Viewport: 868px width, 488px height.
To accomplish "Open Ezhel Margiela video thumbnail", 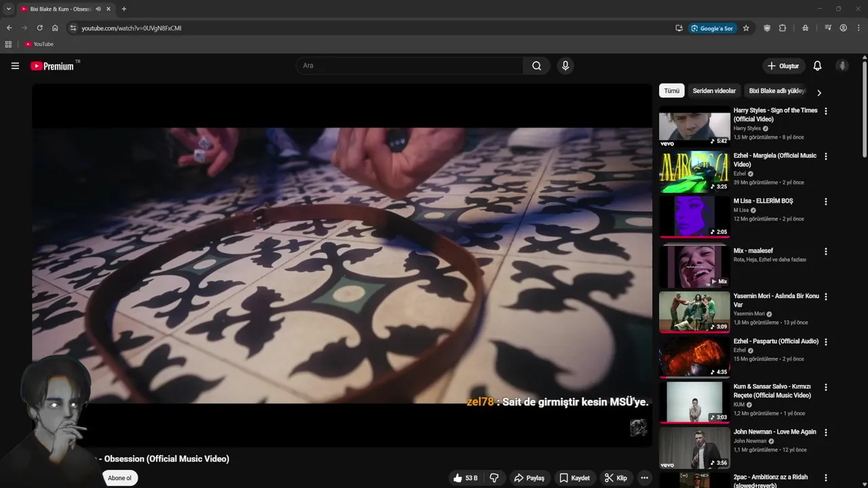I will (694, 171).
